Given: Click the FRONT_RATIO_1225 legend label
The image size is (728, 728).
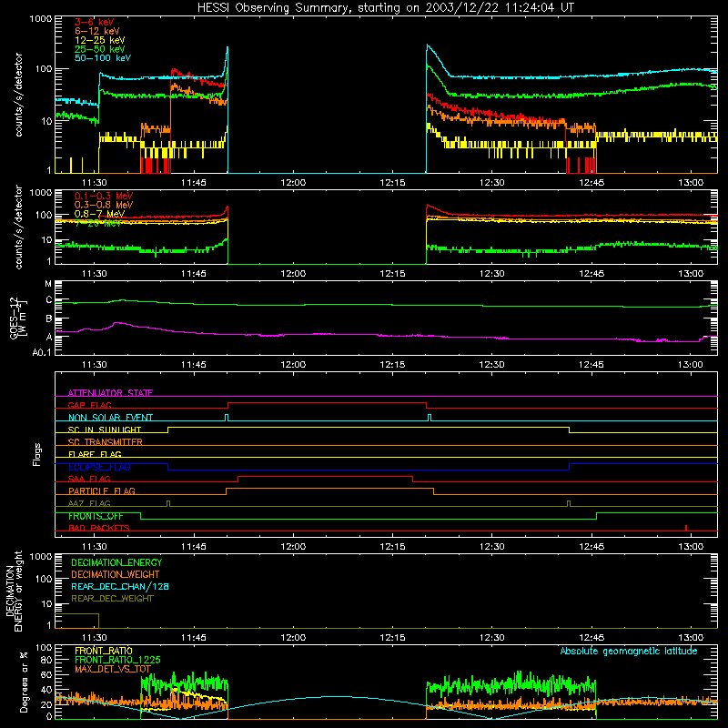Looking at the screenshot, I should click(x=117, y=660).
